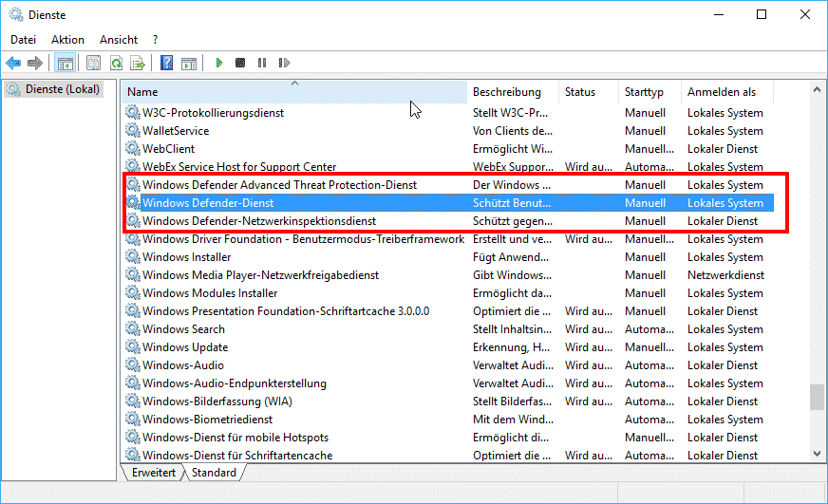This screenshot has height=504, width=828.
Task: Switch to the Erweitert tab
Action: 154,473
